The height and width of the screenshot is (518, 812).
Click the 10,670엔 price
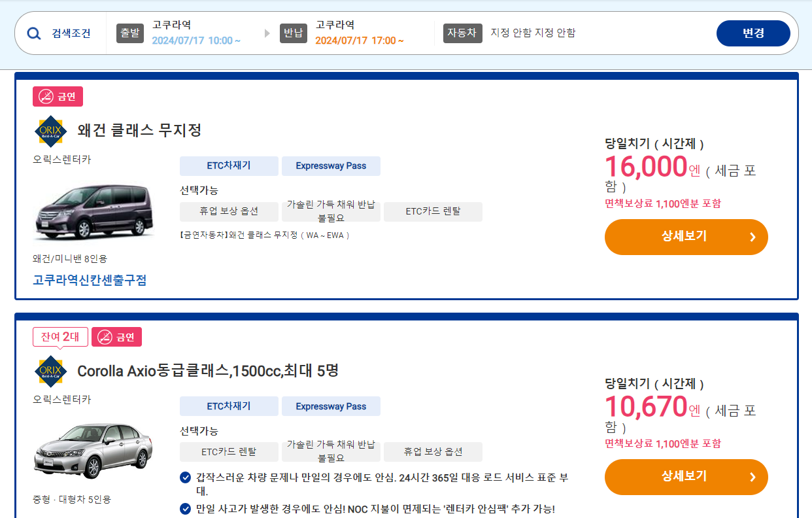tap(652, 407)
